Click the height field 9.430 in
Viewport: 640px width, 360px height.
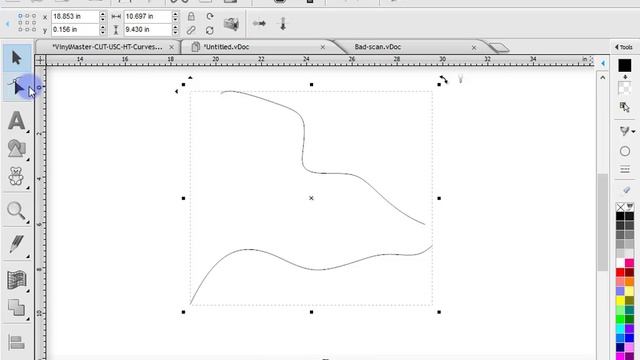pos(147,29)
